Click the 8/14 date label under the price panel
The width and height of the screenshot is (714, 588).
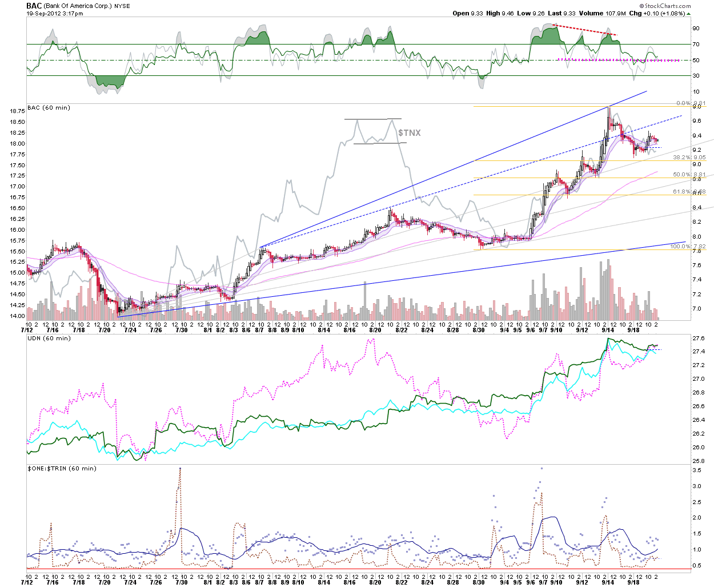pos(324,330)
